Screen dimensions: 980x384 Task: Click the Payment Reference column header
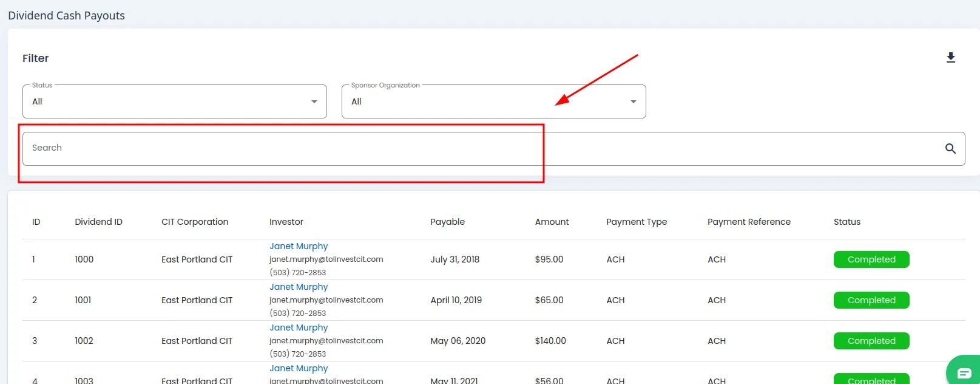[x=749, y=222]
